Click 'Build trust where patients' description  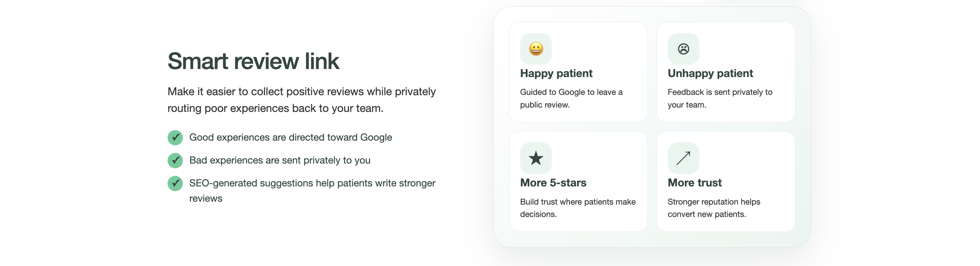[x=578, y=208]
